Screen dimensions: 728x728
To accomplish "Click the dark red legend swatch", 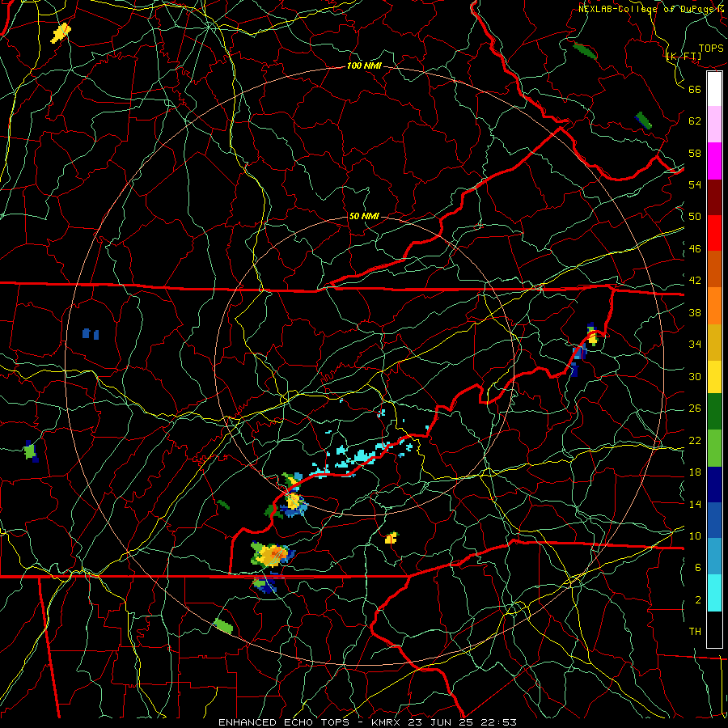I will point(714,197).
